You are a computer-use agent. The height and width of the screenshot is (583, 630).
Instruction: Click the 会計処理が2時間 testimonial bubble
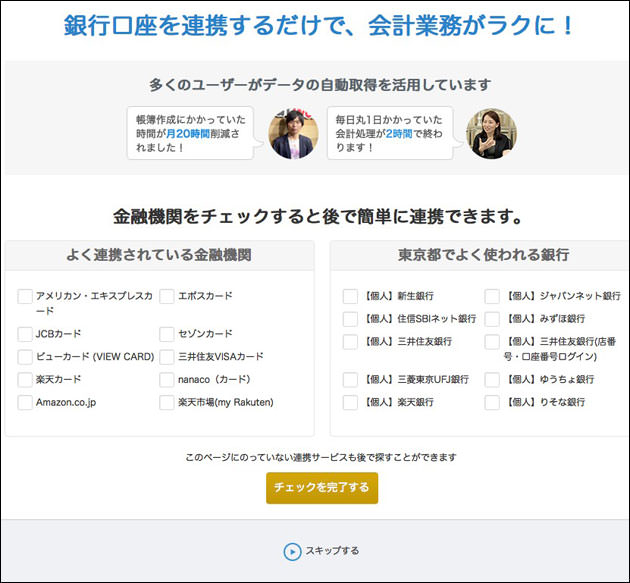pyautogui.click(x=390, y=133)
